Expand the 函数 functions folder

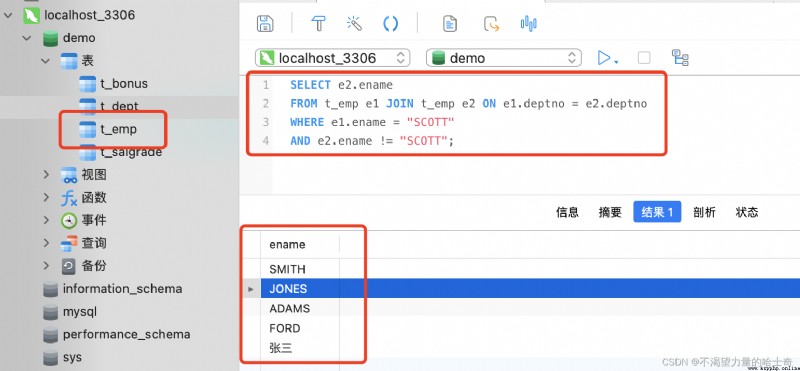[46, 197]
